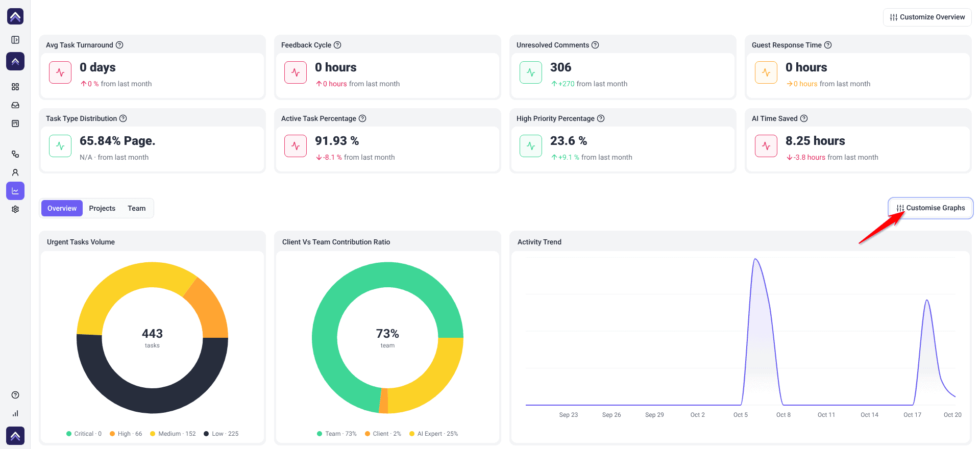
Task: Show info tooltip for Guest Response Time
Action: (828, 45)
